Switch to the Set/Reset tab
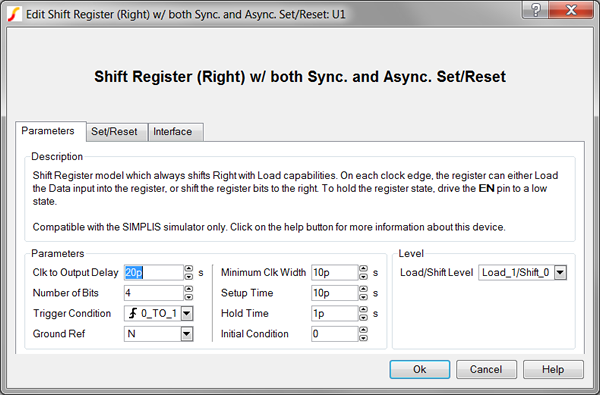 point(114,132)
